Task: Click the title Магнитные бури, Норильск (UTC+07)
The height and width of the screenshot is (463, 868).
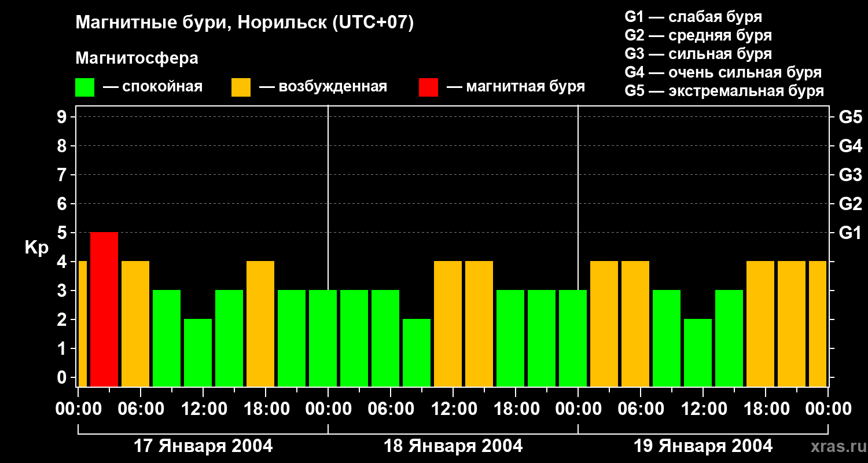Action: (x=245, y=23)
